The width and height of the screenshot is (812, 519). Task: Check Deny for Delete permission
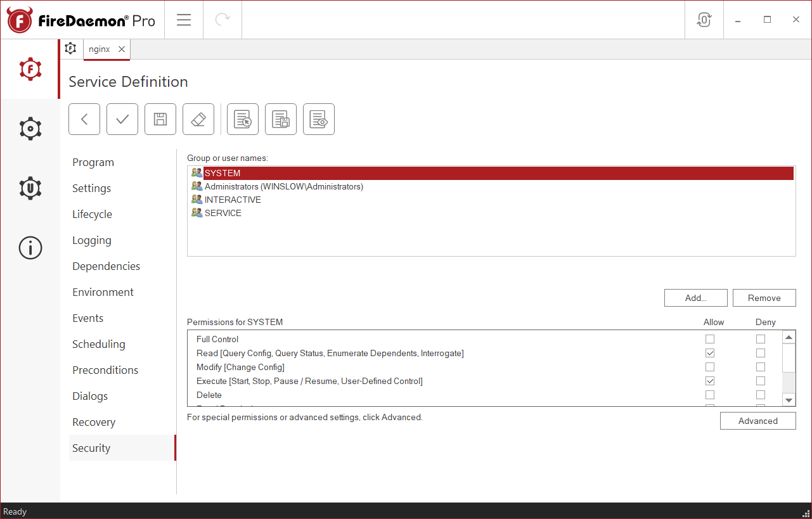pyautogui.click(x=761, y=395)
